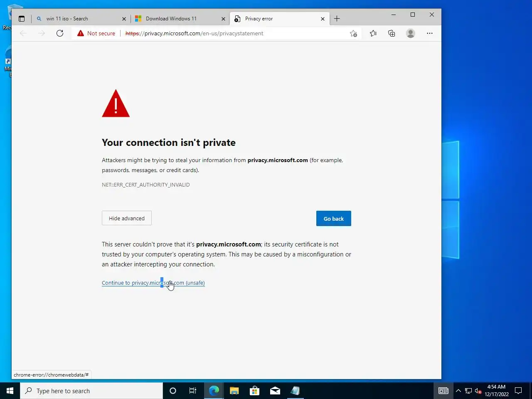This screenshot has width=532, height=399.
Task: Click Microsoft Edge taskbar icon
Action: 214,391
